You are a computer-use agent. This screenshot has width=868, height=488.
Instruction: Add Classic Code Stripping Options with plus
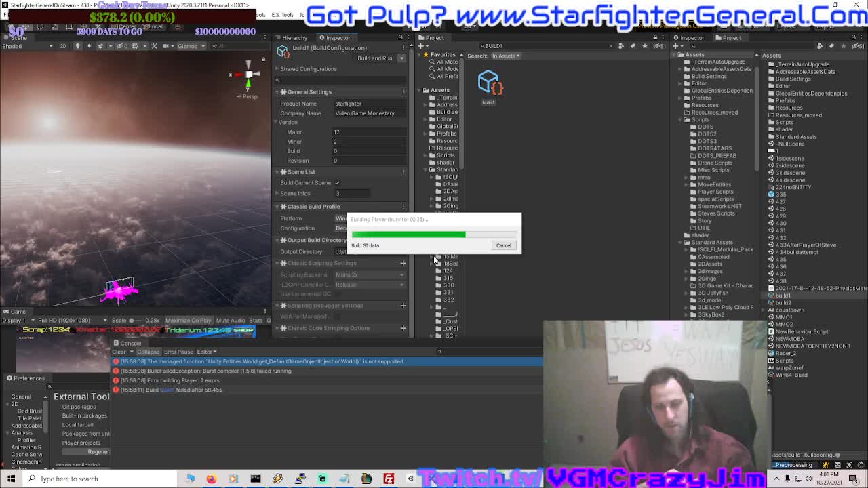(x=403, y=328)
